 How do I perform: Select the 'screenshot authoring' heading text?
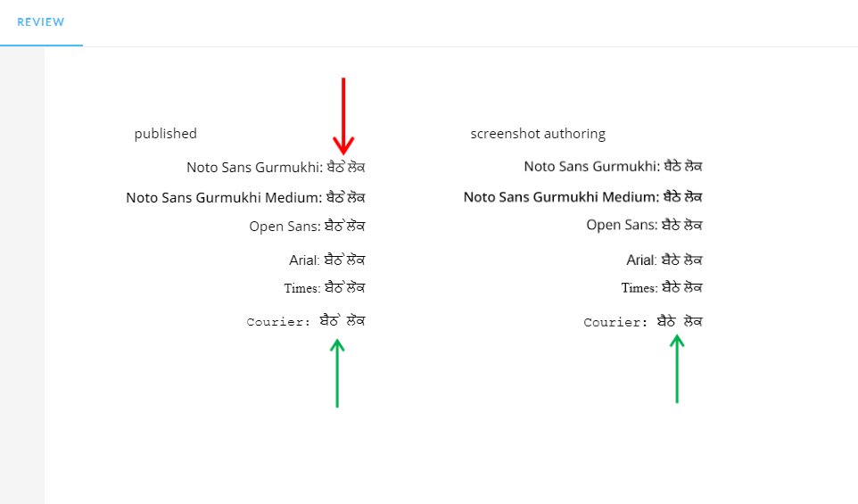pos(538,134)
